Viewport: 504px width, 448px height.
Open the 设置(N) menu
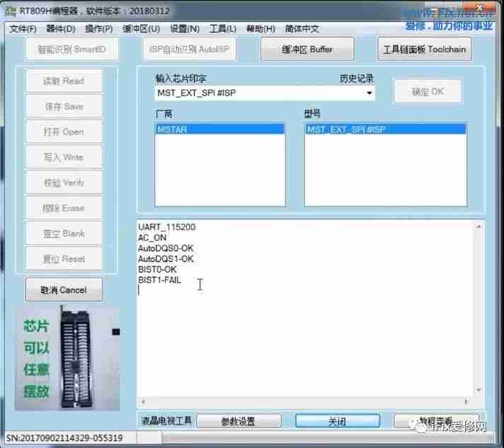point(185,29)
